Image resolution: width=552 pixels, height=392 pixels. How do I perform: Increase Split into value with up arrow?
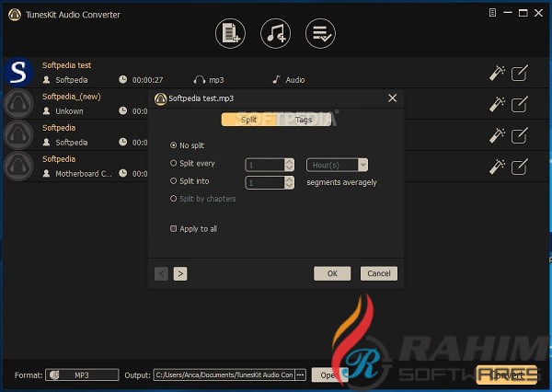click(290, 179)
